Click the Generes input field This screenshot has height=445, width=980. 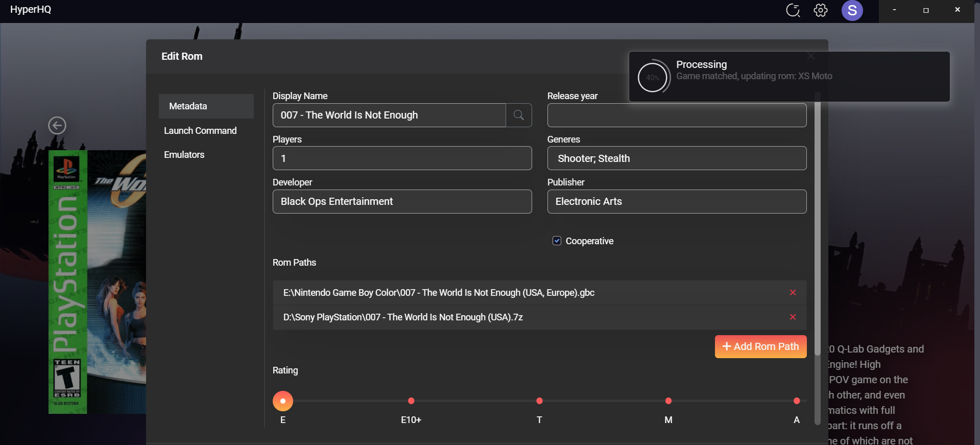tap(677, 158)
